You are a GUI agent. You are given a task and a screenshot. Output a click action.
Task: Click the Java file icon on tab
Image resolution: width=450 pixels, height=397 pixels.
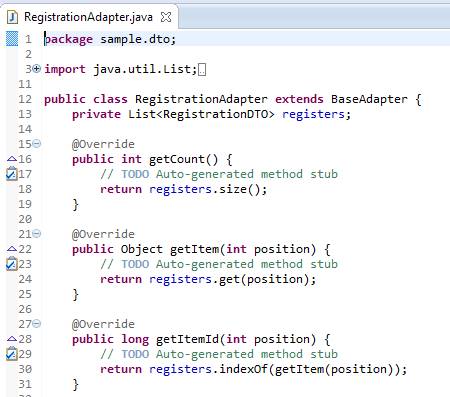pos(12,17)
